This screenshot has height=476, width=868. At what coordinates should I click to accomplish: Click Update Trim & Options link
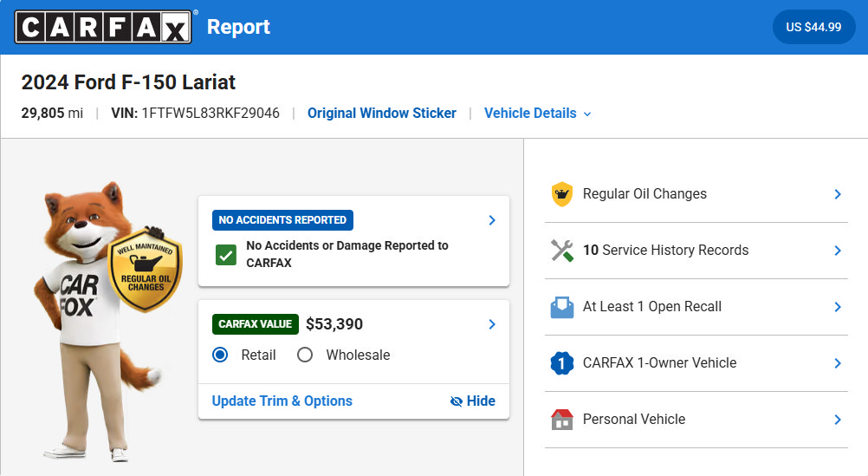[x=282, y=401]
